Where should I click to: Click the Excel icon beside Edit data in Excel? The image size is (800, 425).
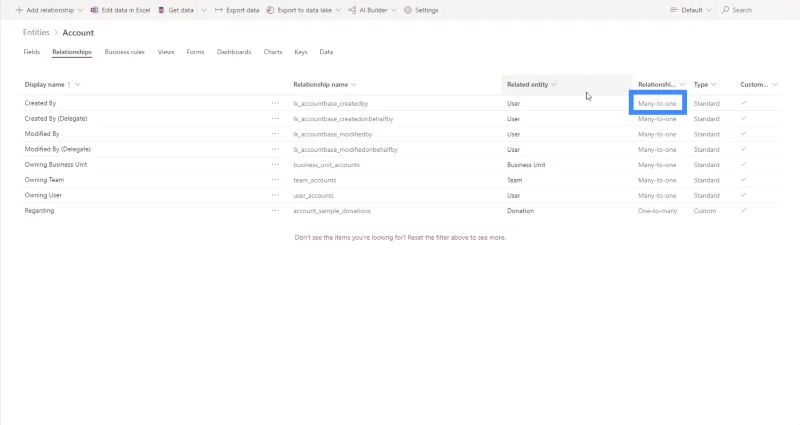[x=94, y=10]
